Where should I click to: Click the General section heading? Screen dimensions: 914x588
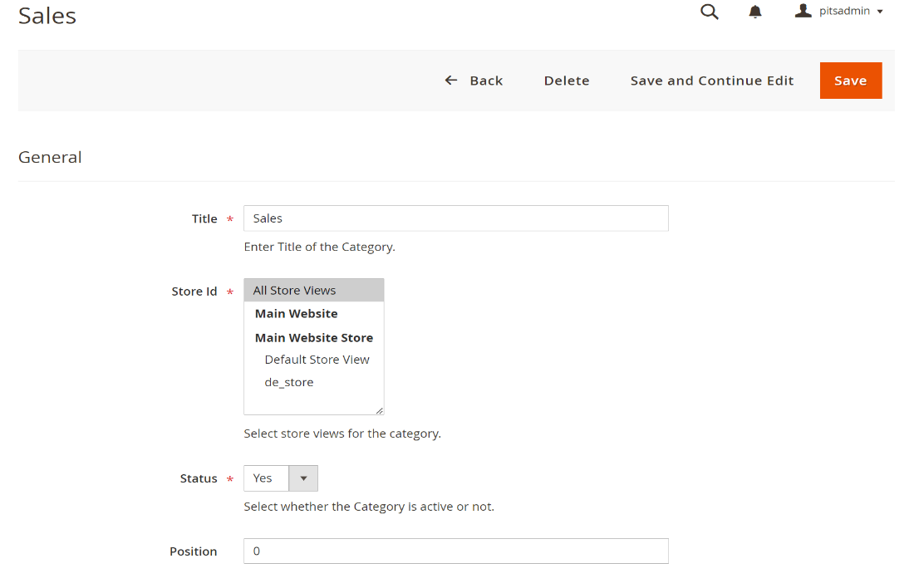[50, 158]
